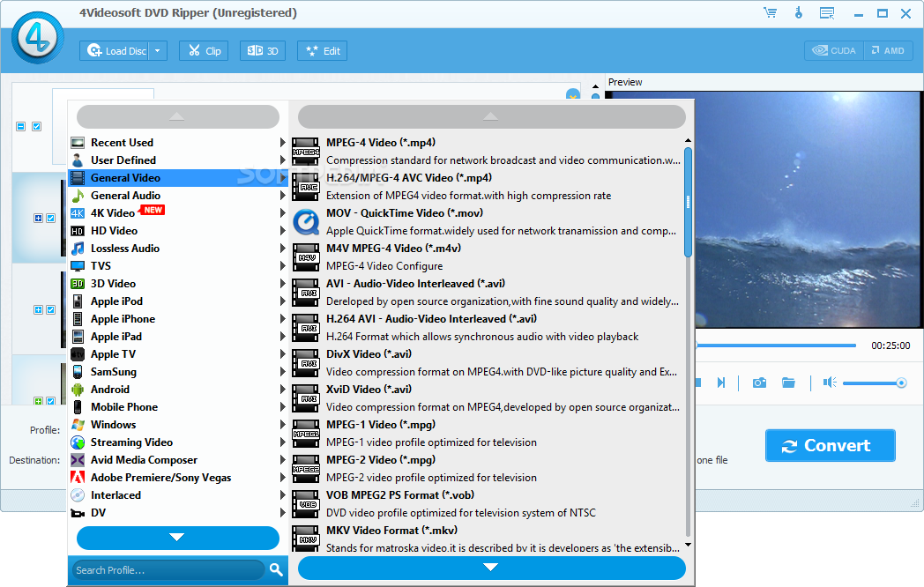Open the snapshot folder icon
This screenshot has width=924, height=587.
pyautogui.click(x=788, y=383)
